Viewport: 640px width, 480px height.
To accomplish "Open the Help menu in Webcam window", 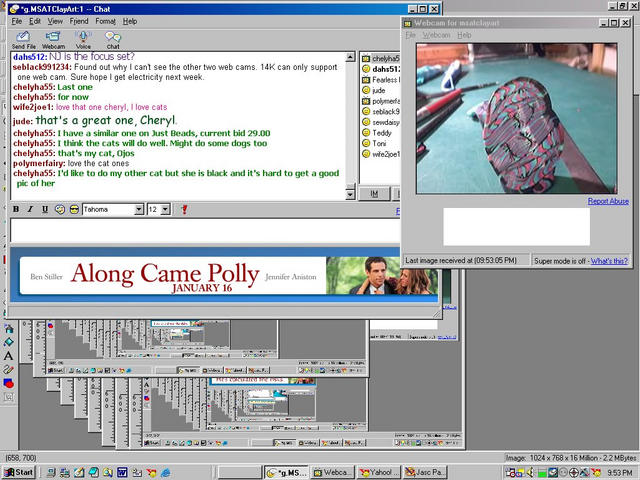I will 464,35.
